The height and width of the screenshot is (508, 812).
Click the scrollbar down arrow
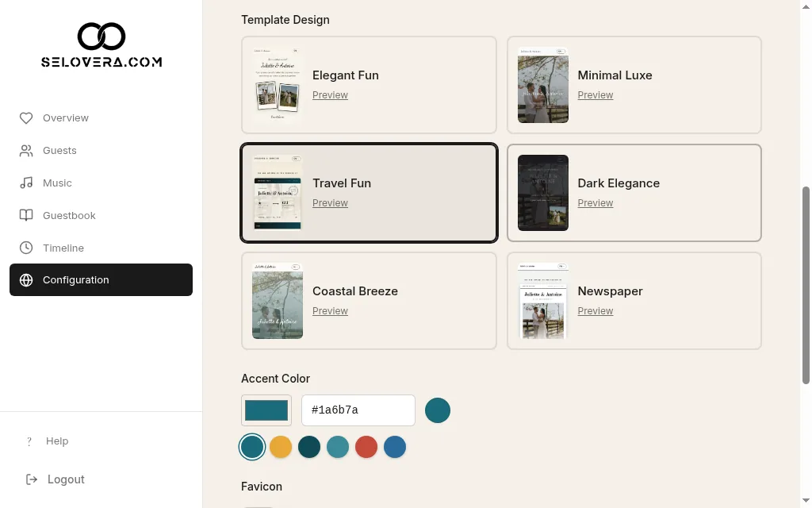coord(806,500)
